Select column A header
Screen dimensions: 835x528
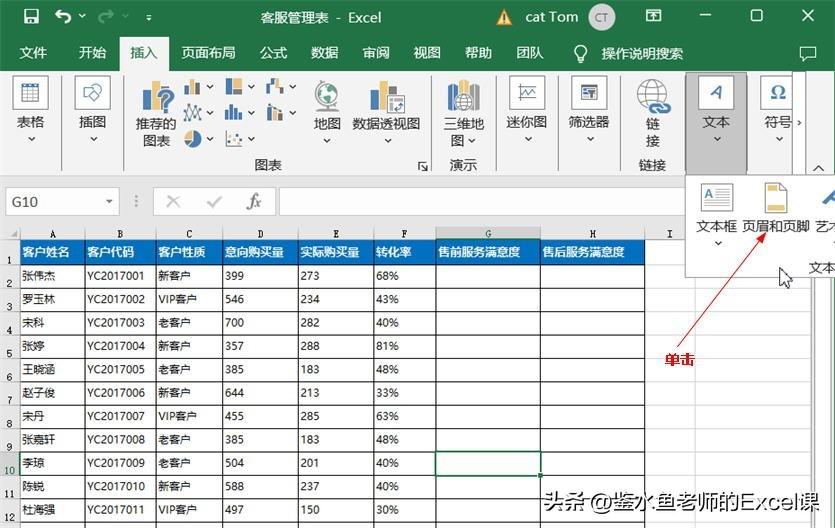52,233
